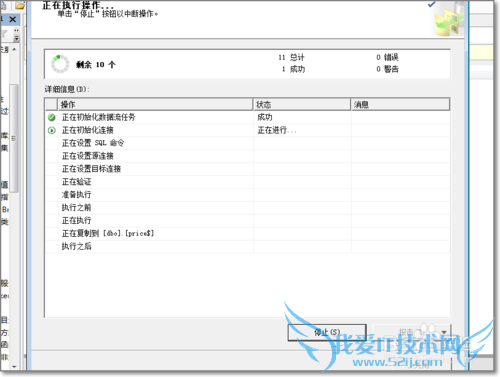This screenshot has height=377, width=500.
Task: Click the 消息 column header
Action: [400, 105]
